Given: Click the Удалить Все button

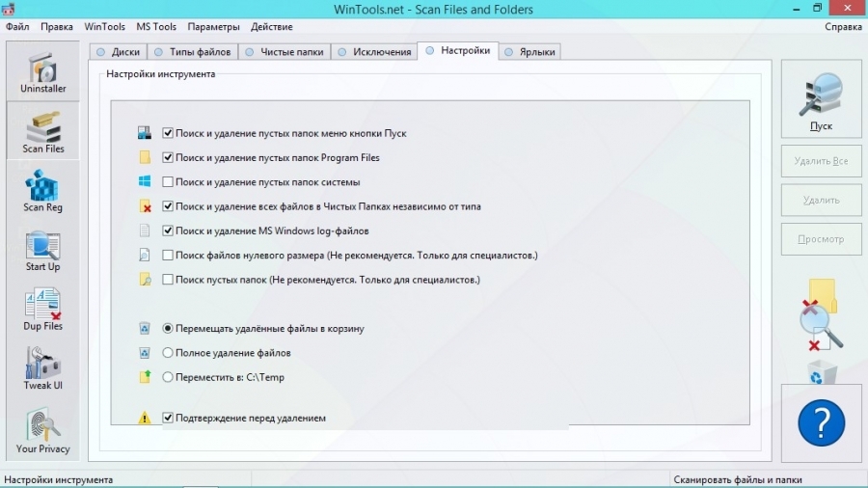Looking at the screenshot, I should pyautogui.click(x=821, y=161).
